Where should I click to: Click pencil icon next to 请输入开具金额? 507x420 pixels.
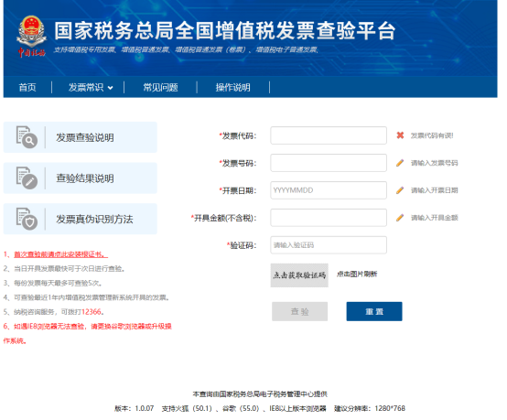[x=400, y=218]
